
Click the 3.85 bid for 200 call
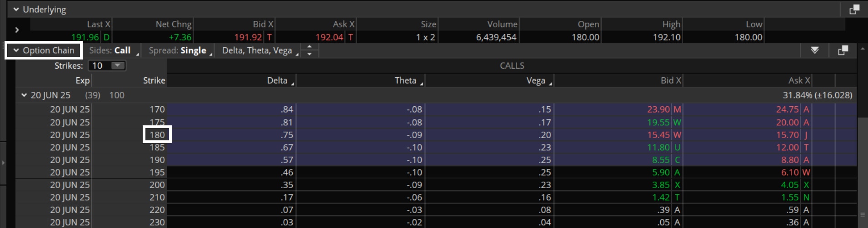tap(661, 185)
